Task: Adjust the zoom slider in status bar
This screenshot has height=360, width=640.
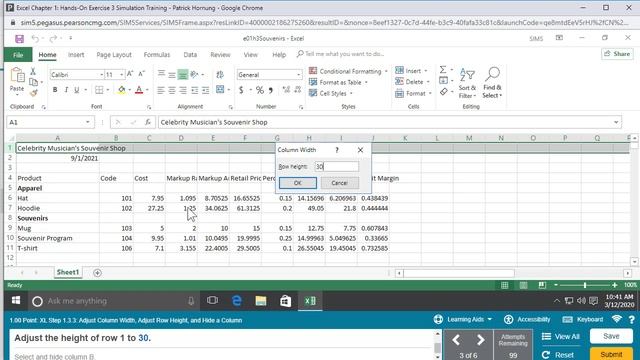Action: click(x=585, y=285)
